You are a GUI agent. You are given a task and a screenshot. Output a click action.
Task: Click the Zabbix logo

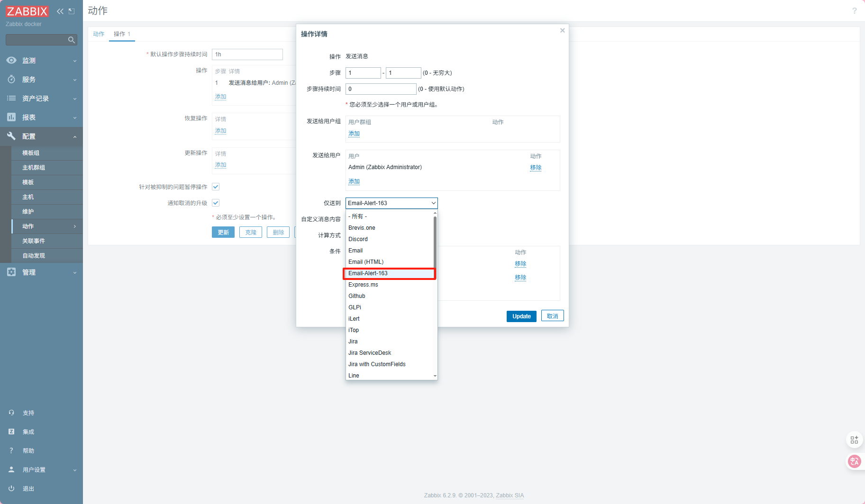tap(27, 11)
